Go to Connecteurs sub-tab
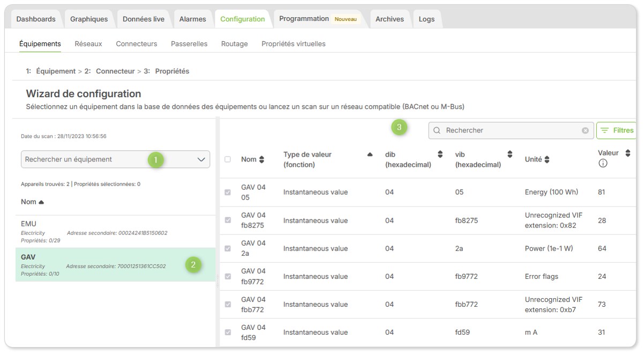The height and width of the screenshot is (354, 644). (137, 43)
